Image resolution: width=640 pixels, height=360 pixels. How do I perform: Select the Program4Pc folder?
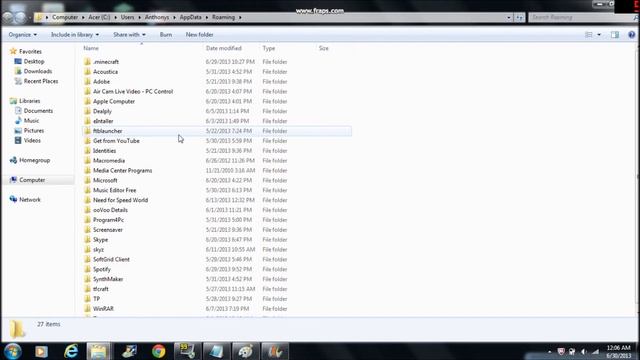pyautogui.click(x=109, y=220)
